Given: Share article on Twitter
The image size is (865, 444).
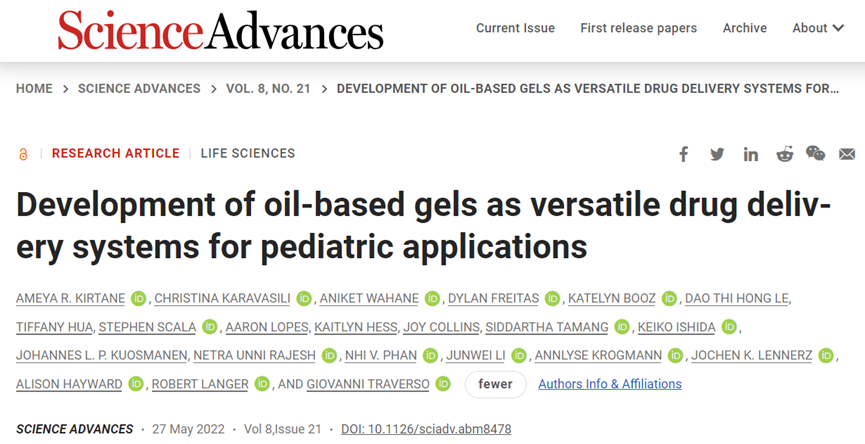Looking at the screenshot, I should [x=717, y=154].
